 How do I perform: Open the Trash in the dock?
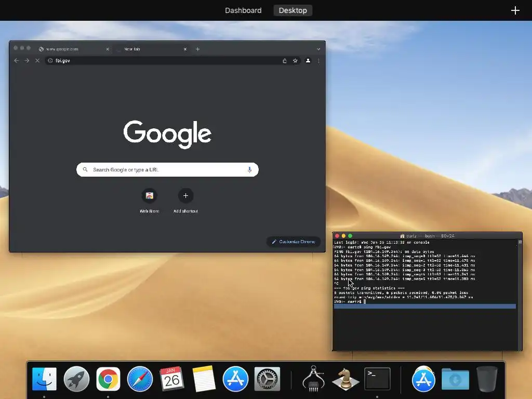(x=487, y=379)
